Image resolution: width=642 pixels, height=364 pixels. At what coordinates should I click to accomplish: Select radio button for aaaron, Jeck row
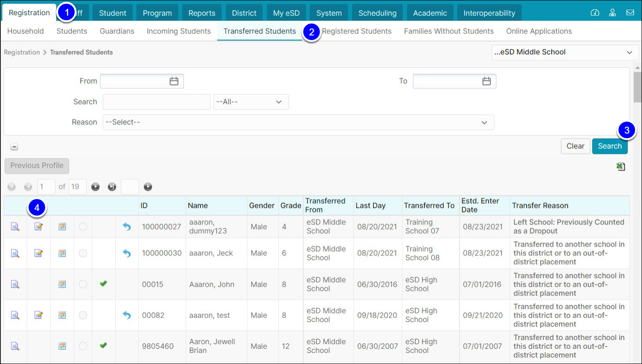coord(83,253)
